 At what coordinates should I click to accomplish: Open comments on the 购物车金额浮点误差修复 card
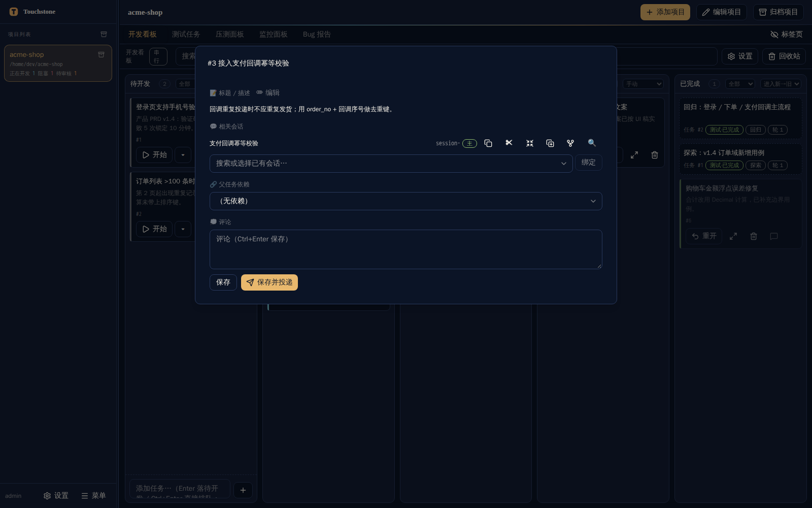pos(774,236)
